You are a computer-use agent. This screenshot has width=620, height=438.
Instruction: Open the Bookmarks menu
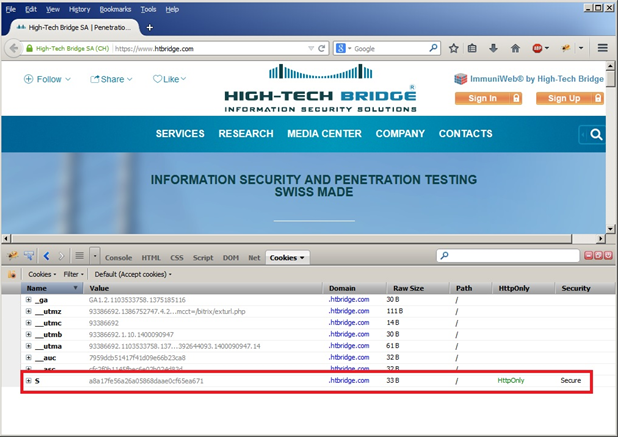[x=114, y=8]
